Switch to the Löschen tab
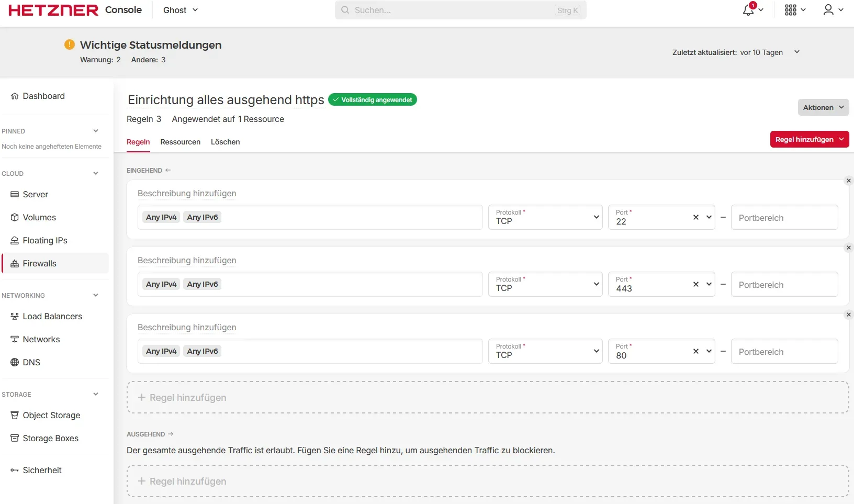Viewport: 854px width, 504px height. [x=225, y=142]
